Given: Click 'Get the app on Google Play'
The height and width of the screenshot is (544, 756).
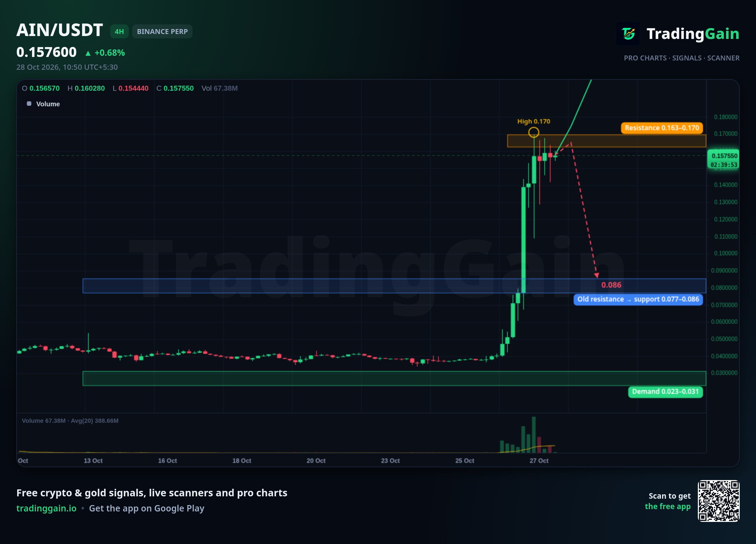Looking at the screenshot, I should pos(147,508).
